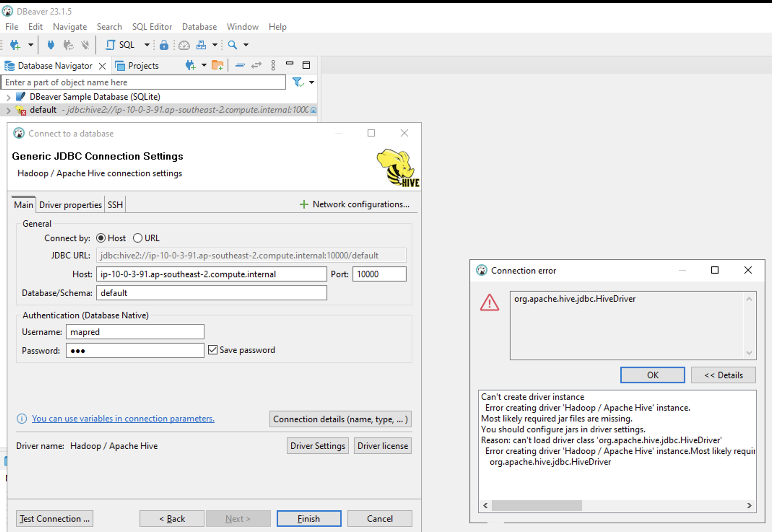Expand DBeaver Sample Database tree node
The width and height of the screenshot is (772, 532).
(8, 97)
